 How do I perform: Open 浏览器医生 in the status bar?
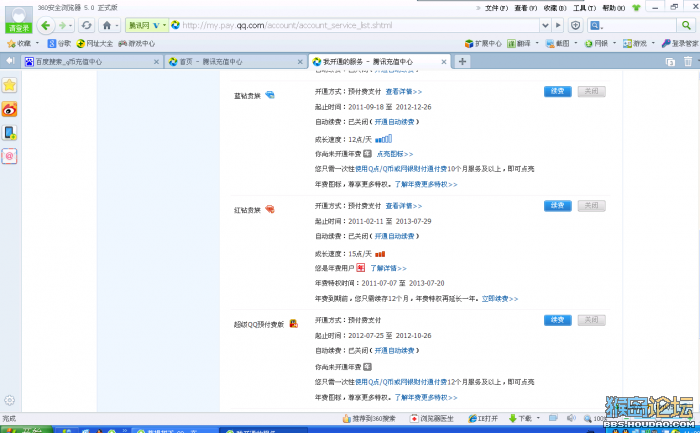[431, 418]
